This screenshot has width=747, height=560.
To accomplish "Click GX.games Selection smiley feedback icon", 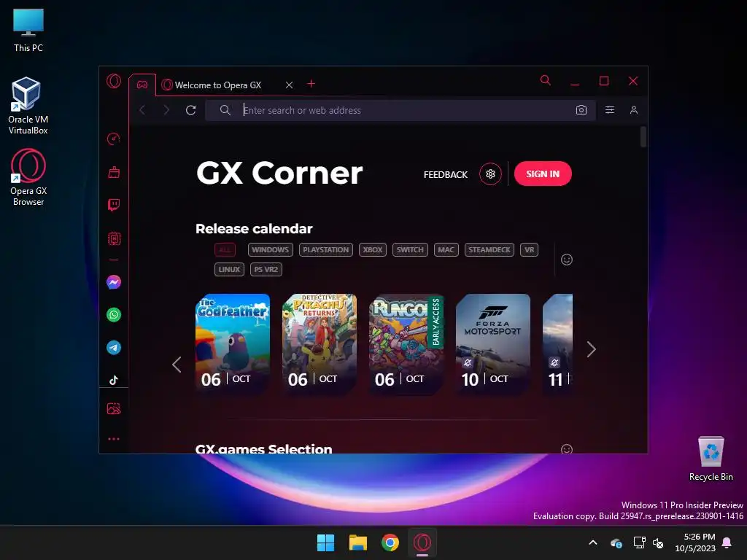I will (566, 448).
